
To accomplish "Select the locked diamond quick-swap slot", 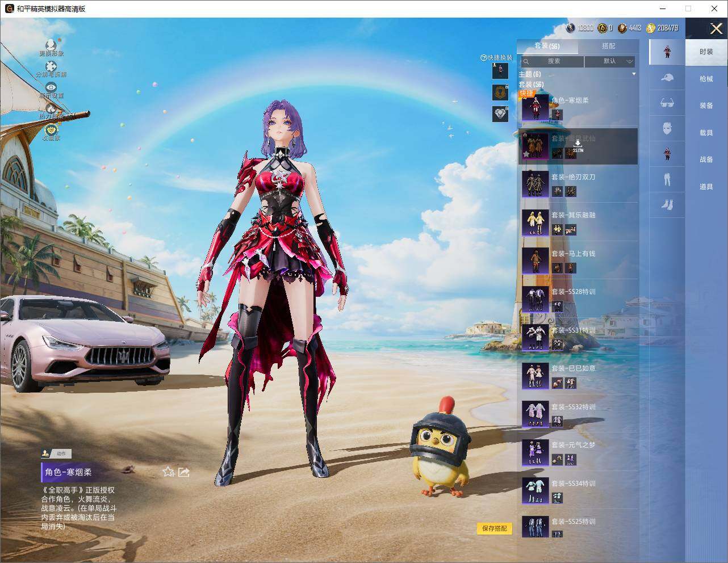I will pyautogui.click(x=500, y=114).
